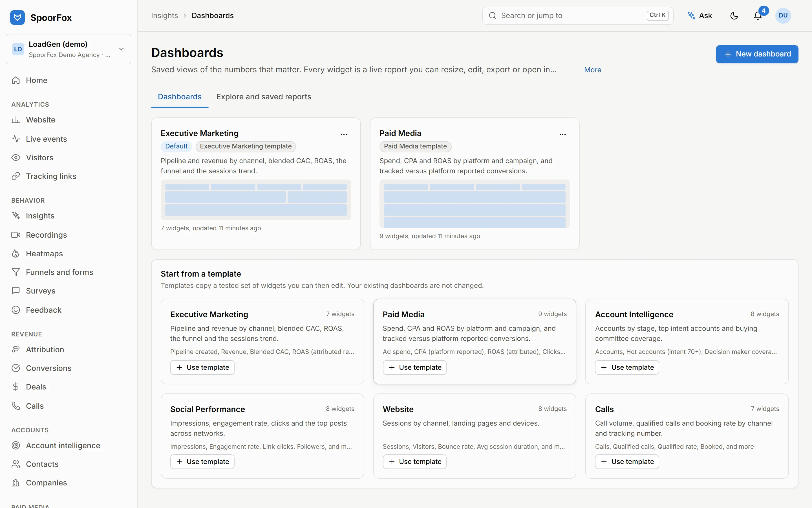This screenshot has width=812, height=508.
Task: Open Executive Marketing dashboard's three-dot menu
Action: point(344,134)
